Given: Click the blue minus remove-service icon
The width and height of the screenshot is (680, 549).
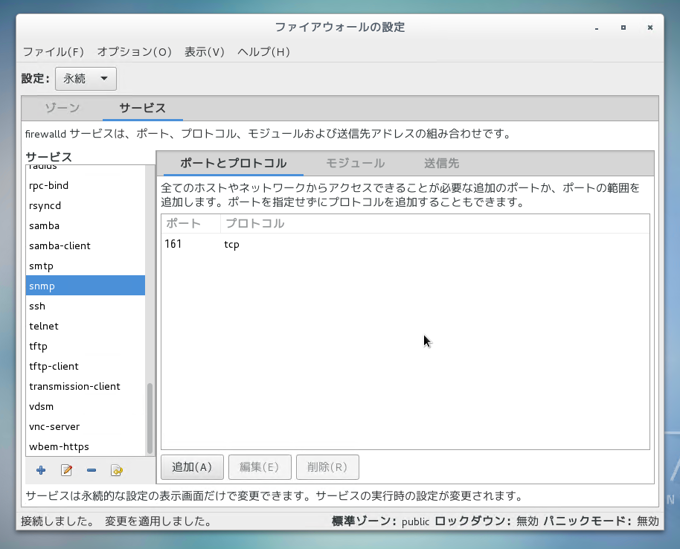Looking at the screenshot, I should [x=92, y=470].
